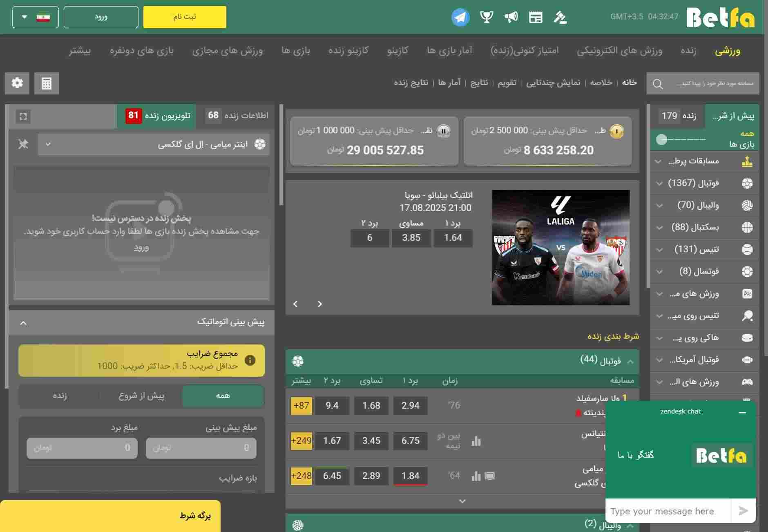This screenshot has height=532, width=768.
Task: Click the yellow ثبت نام button
Action: [185, 17]
